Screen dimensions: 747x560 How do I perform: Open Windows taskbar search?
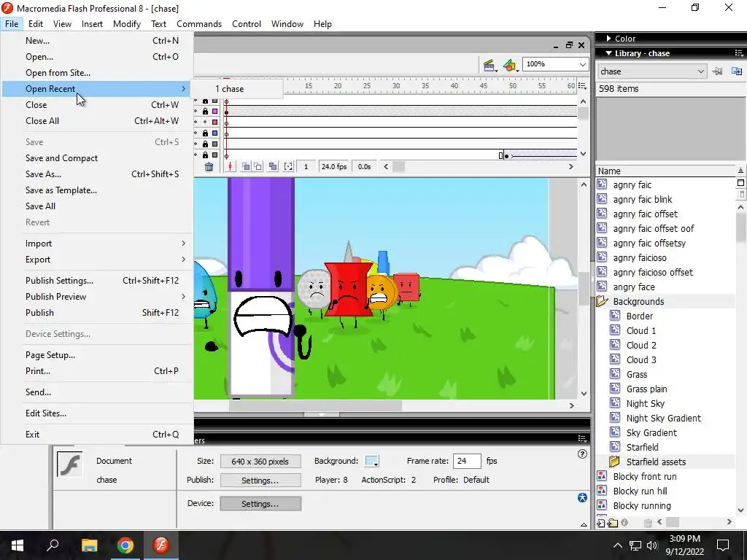pos(53,545)
